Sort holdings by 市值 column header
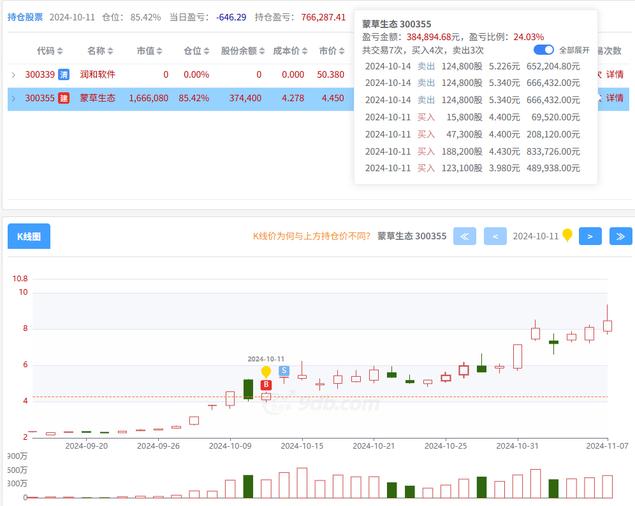This screenshot has width=635, height=506. point(152,50)
